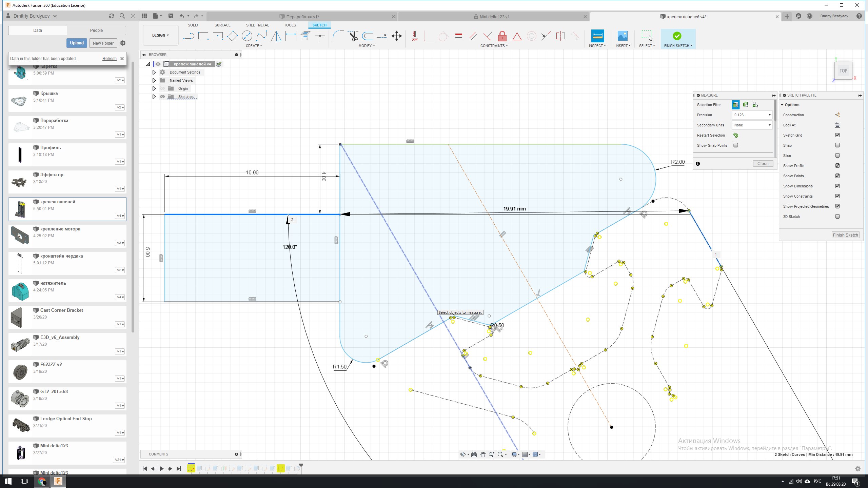This screenshot has width=868, height=488.
Task: Select the Trim scissors tool
Action: (353, 36)
